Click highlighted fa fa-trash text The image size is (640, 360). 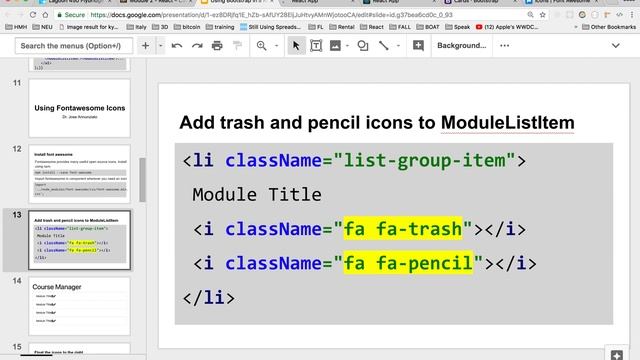(x=403, y=229)
